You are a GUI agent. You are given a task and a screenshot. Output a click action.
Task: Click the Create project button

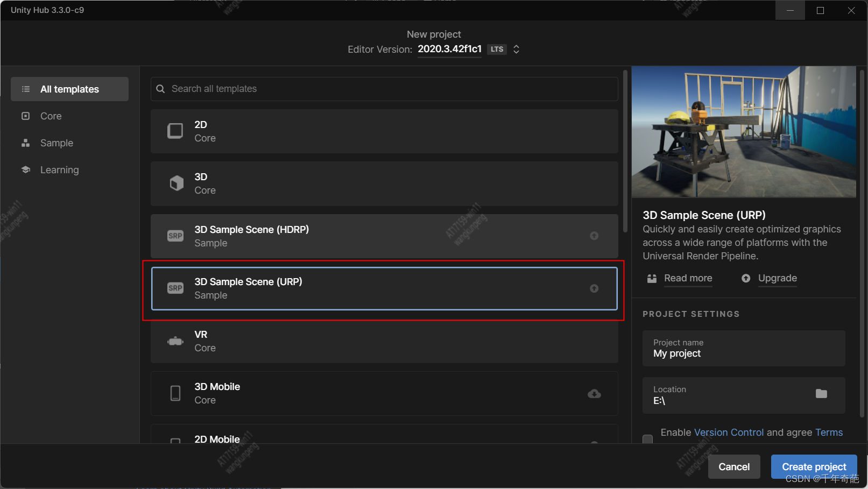coord(814,466)
